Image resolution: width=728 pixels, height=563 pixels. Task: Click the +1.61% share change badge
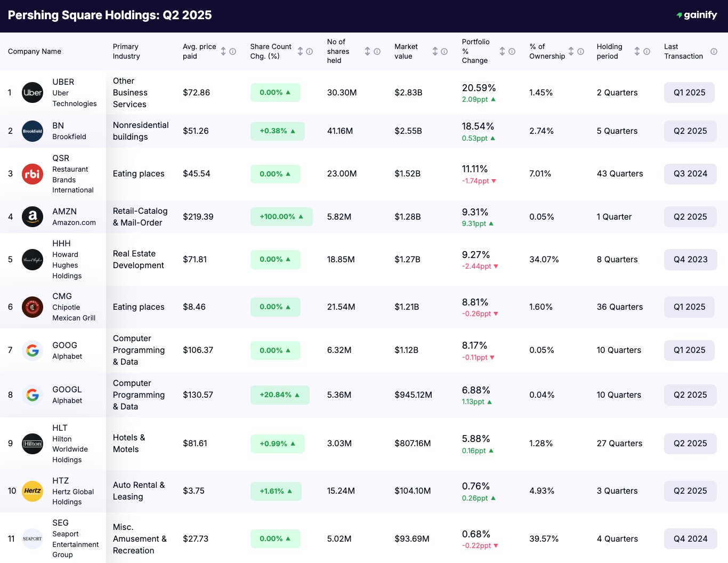coord(276,491)
